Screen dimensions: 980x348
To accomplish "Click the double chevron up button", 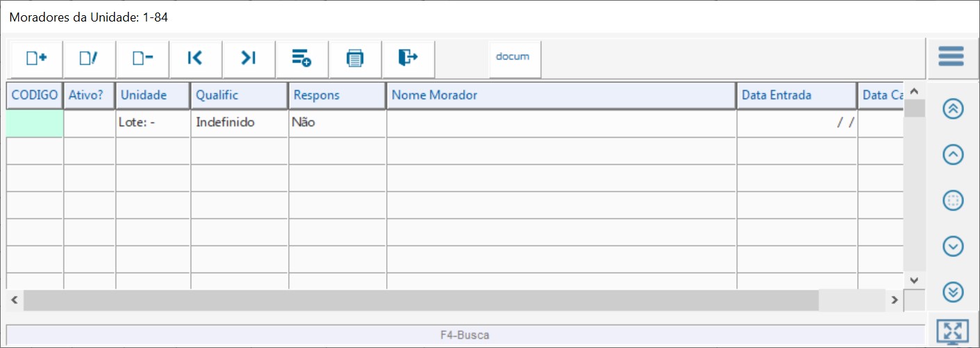I will coord(953,109).
